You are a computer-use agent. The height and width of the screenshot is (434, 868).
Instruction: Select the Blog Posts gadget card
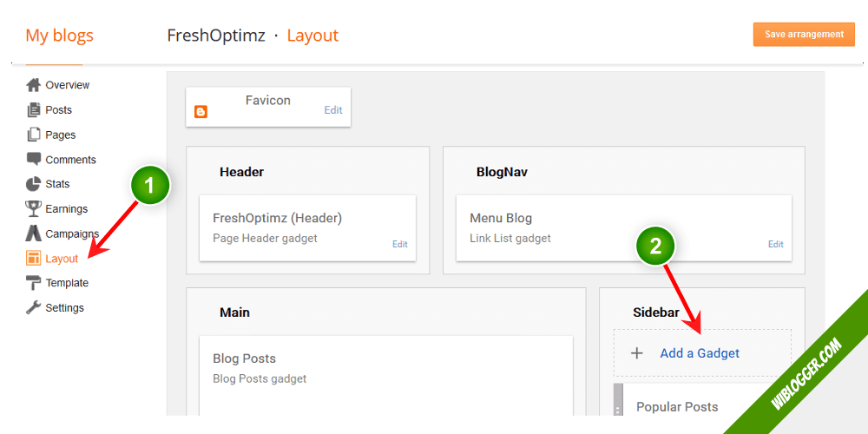pos(386,375)
